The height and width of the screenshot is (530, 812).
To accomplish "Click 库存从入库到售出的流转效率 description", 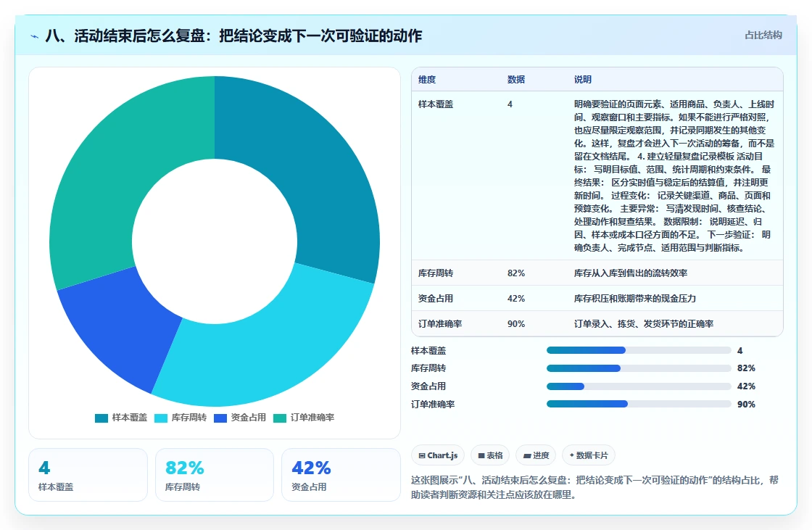I will [x=631, y=273].
